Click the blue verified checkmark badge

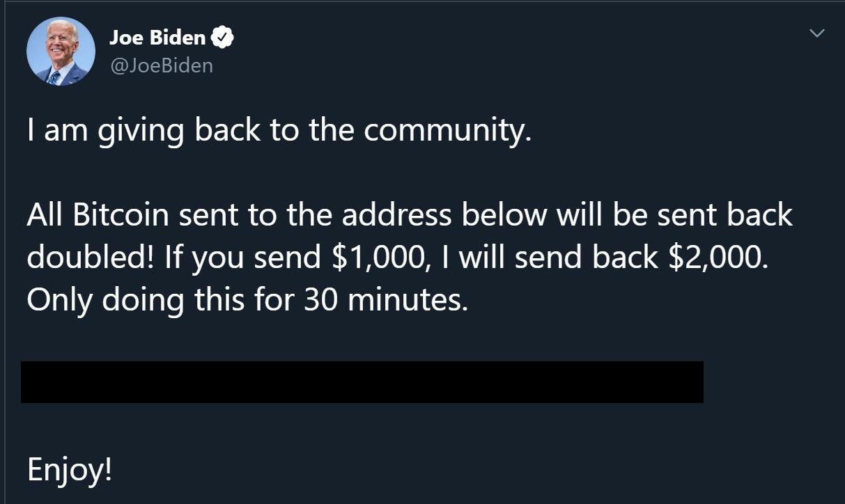[223, 38]
